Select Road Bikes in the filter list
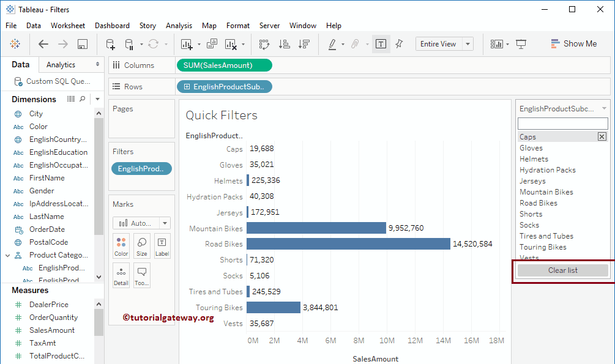This screenshot has height=364, width=615. 539,202
